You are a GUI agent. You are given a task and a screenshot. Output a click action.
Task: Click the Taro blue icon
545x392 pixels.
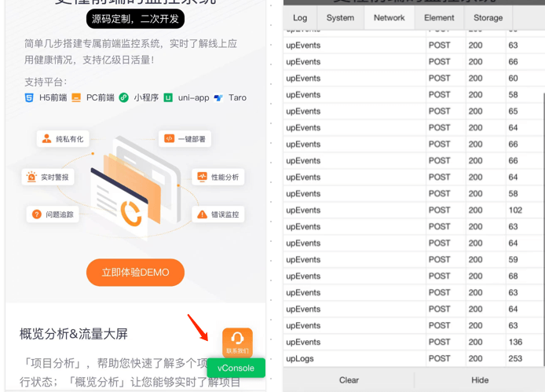point(218,97)
